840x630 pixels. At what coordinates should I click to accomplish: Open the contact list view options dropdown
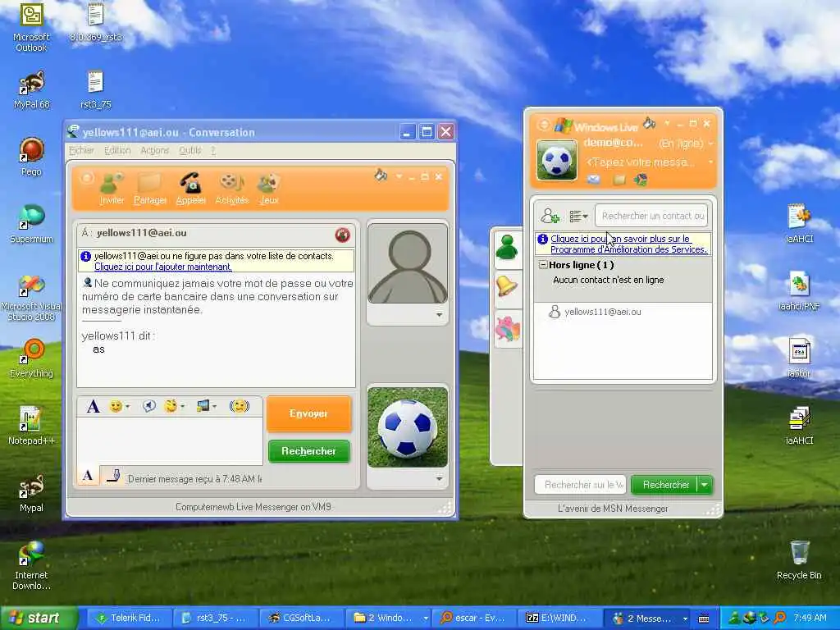tap(578, 217)
